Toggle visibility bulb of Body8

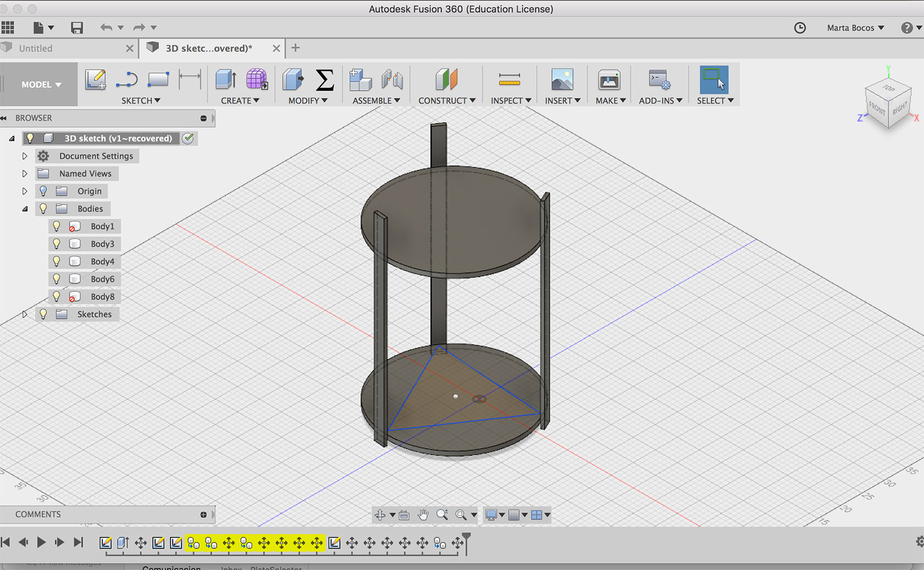pyautogui.click(x=56, y=297)
